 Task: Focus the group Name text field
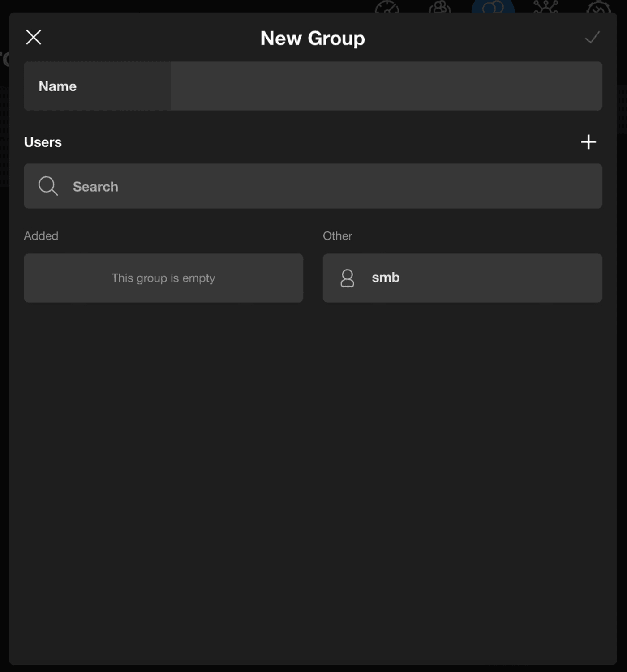tap(386, 86)
